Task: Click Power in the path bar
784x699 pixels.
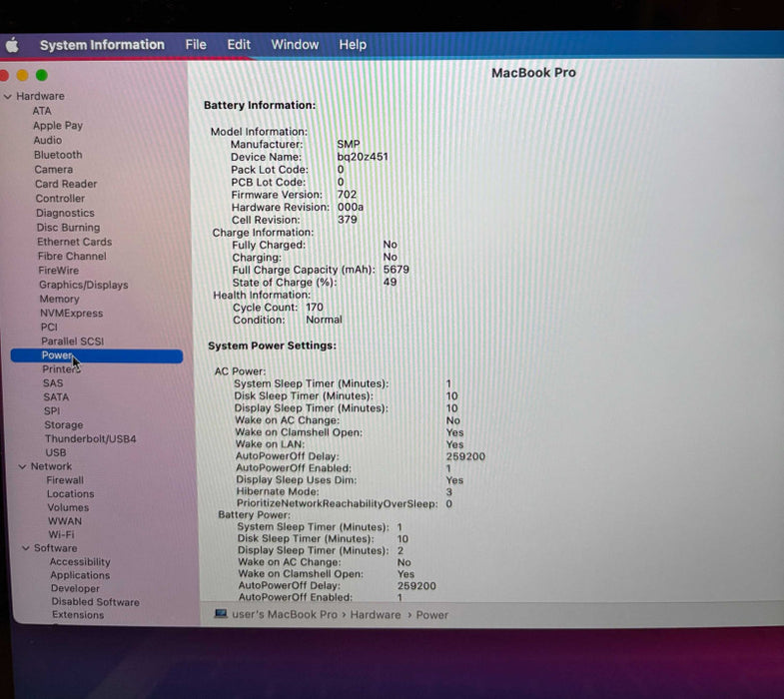Action: click(432, 615)
